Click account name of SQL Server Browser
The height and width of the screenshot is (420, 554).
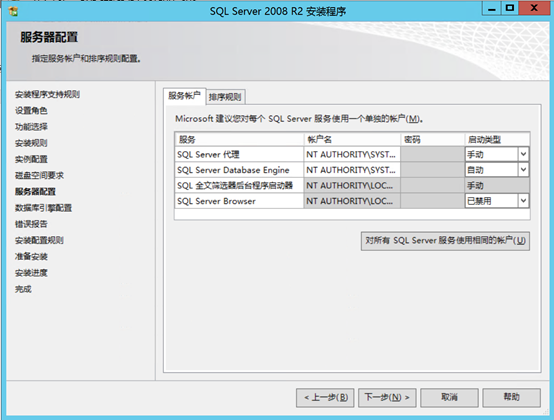click(352, 201)
